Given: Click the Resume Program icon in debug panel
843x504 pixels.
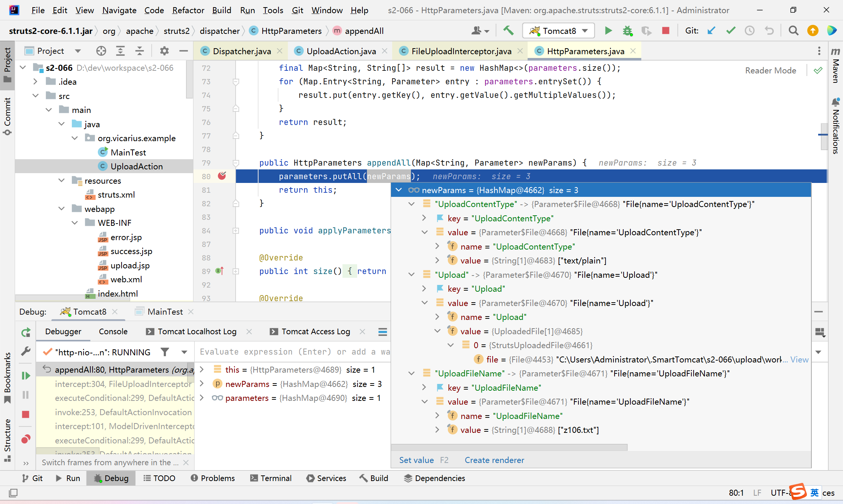Looking at the screenshot, I should tap(26, 375).
